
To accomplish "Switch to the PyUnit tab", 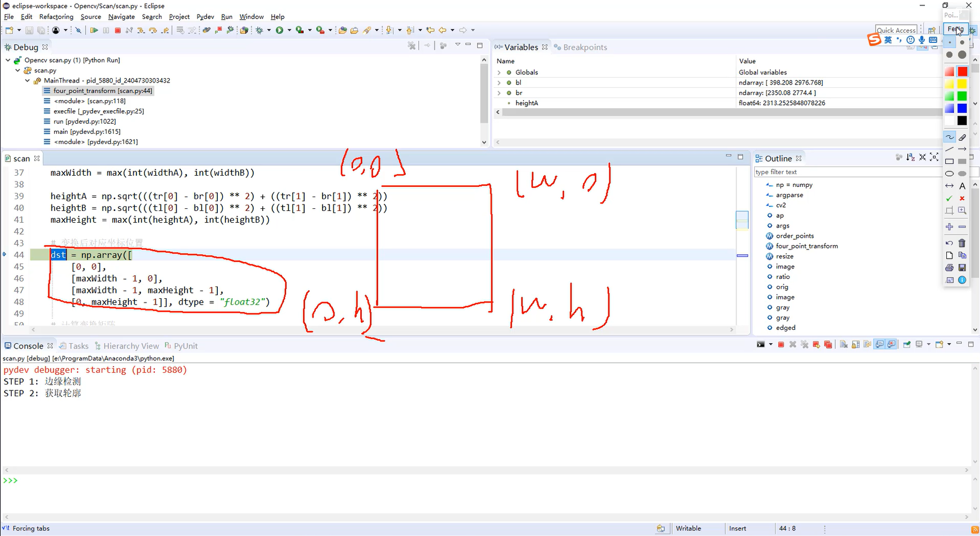I will (x=181, y=346).
